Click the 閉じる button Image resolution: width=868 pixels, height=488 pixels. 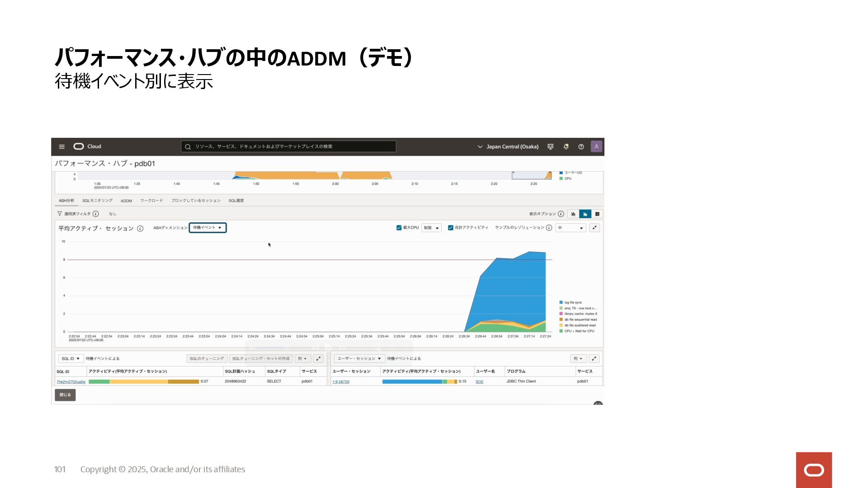[x=65, y=395]
